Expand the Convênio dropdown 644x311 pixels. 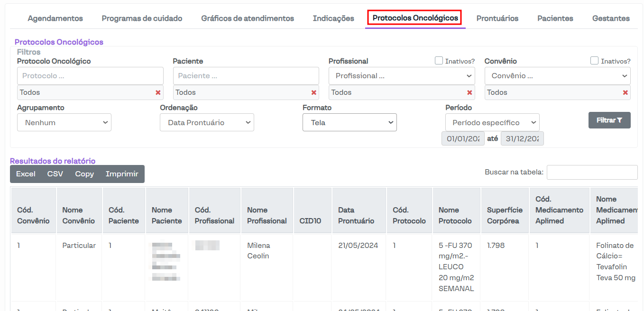tap(557, 76)
